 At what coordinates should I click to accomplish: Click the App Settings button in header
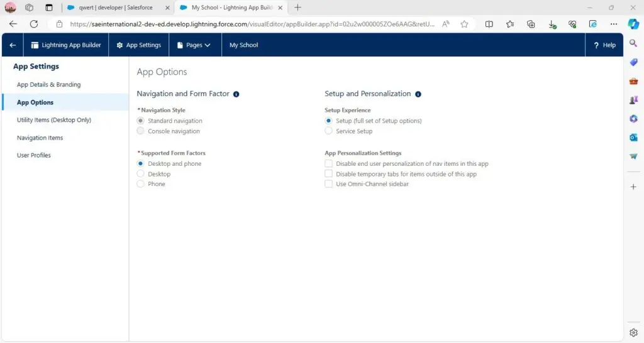[x=139, y=45]
